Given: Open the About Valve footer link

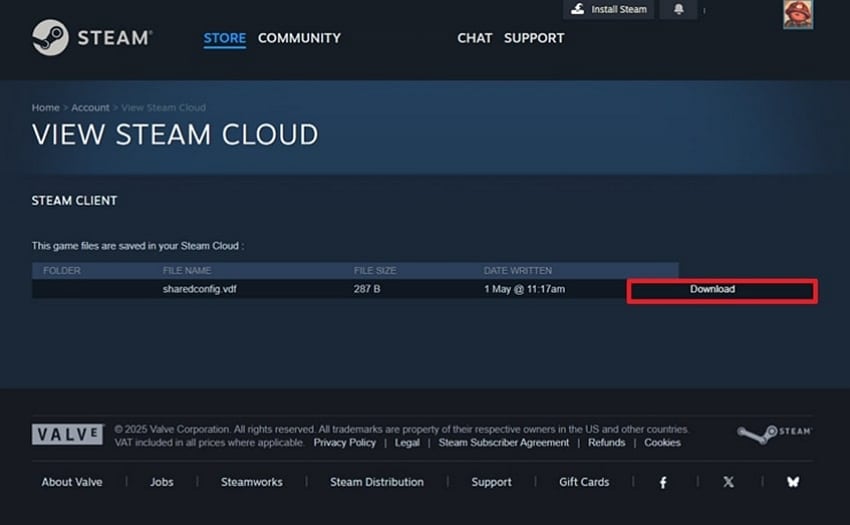Looking at the screenshot, I should pyautogui.click(x=72, y=482).
